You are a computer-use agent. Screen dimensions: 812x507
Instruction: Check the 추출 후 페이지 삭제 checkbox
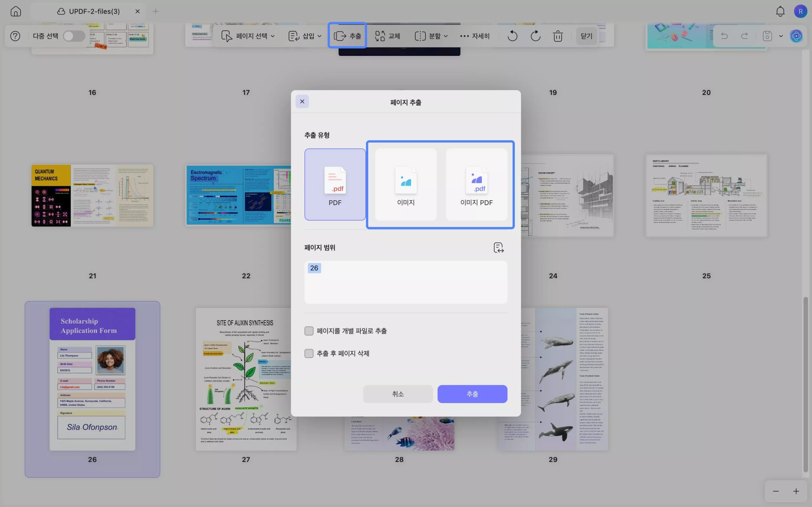pyautogui.click(x=309, y=353)
